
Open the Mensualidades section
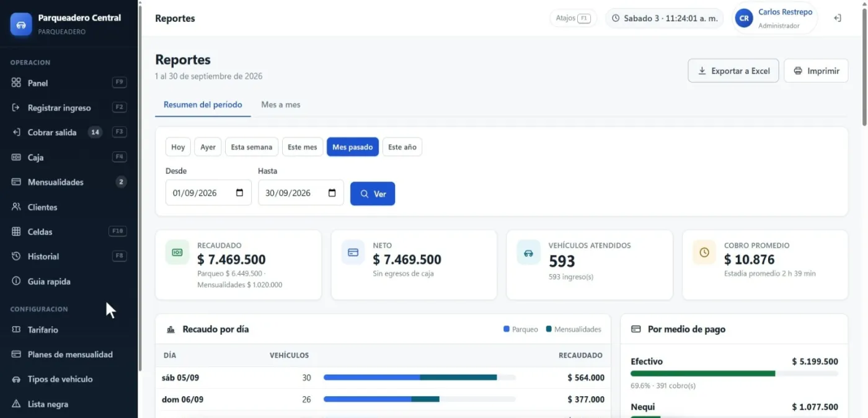(x=69, y=182)
